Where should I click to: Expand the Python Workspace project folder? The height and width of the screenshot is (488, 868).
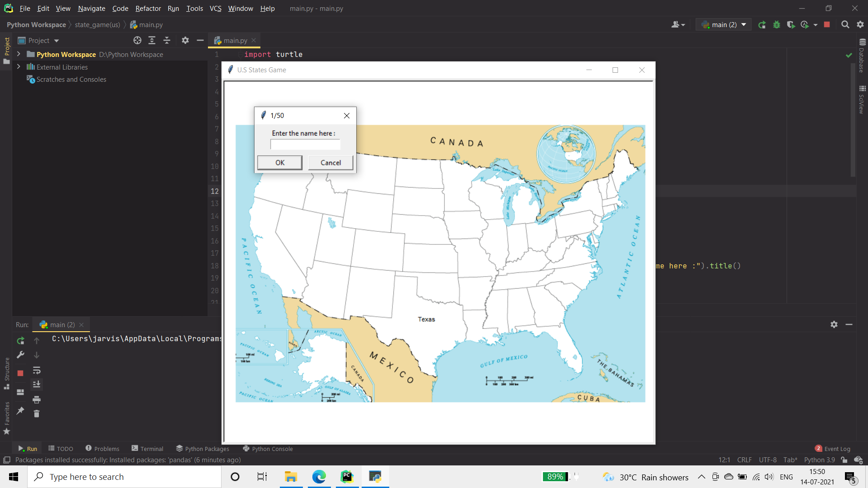coord(18,54)
